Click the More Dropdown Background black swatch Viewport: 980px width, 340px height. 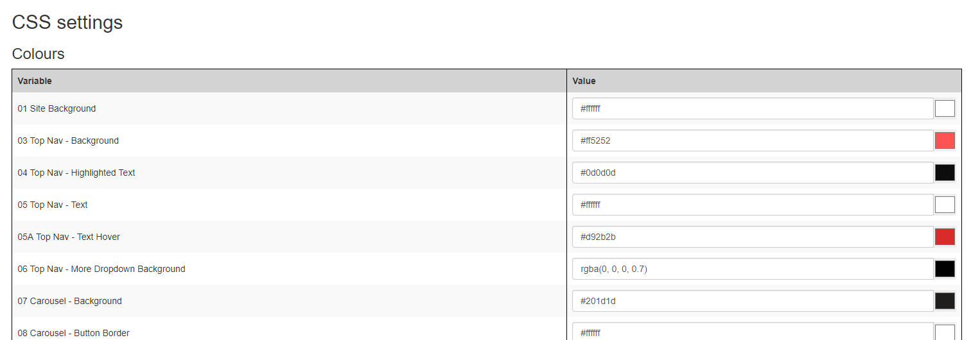click(945, 269)
